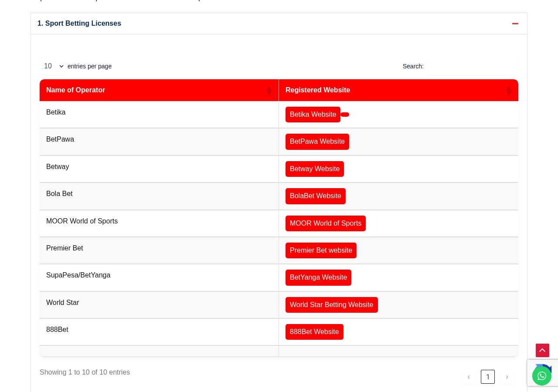
Task: Click the small red pill beside Betika Website
Action: [345, 115]
